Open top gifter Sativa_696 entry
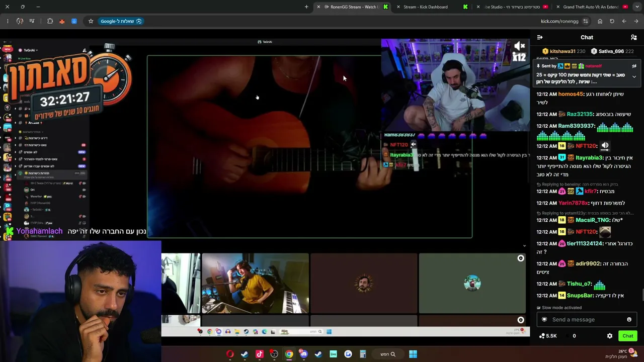This screenshot has height=362, width=644. [612, 51]
